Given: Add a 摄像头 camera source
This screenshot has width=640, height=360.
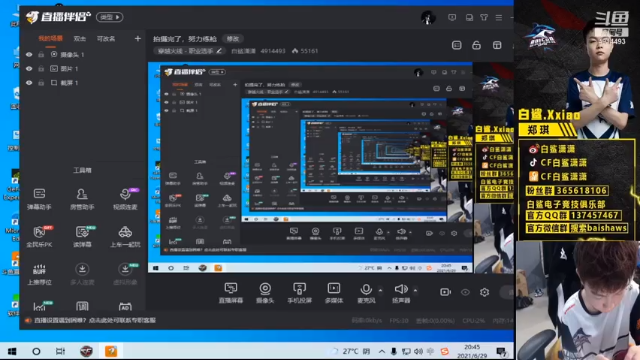Looking at the screenshot, I should (265, 293).
